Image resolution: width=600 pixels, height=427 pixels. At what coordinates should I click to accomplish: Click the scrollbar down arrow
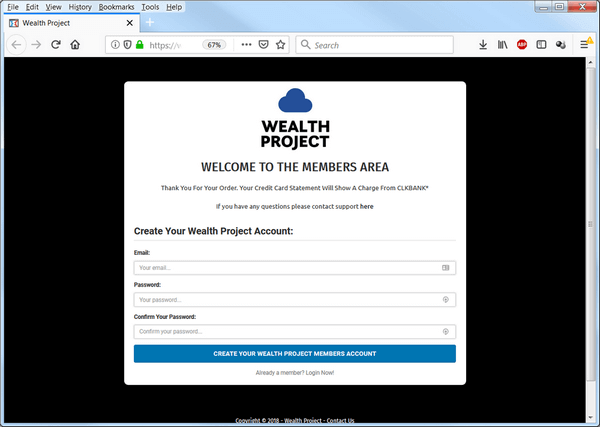(590, 418)
